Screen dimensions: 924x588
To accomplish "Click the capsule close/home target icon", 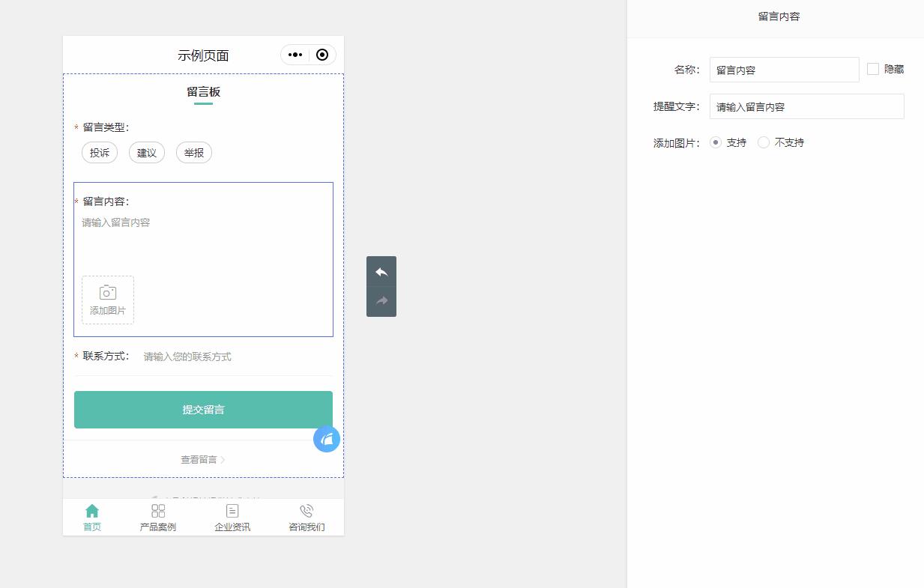I will tap(322, 54).
